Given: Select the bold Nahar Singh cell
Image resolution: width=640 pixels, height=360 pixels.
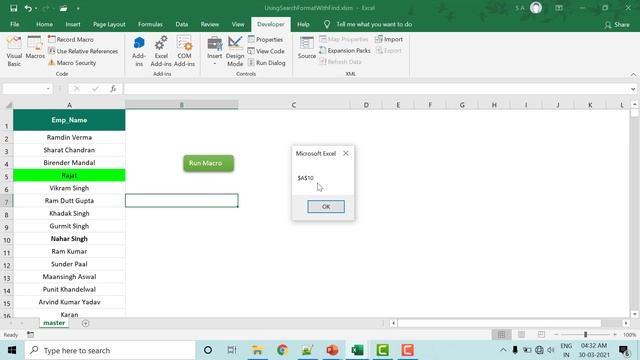Looking at the screenshot, I should (x=69, y=238).
